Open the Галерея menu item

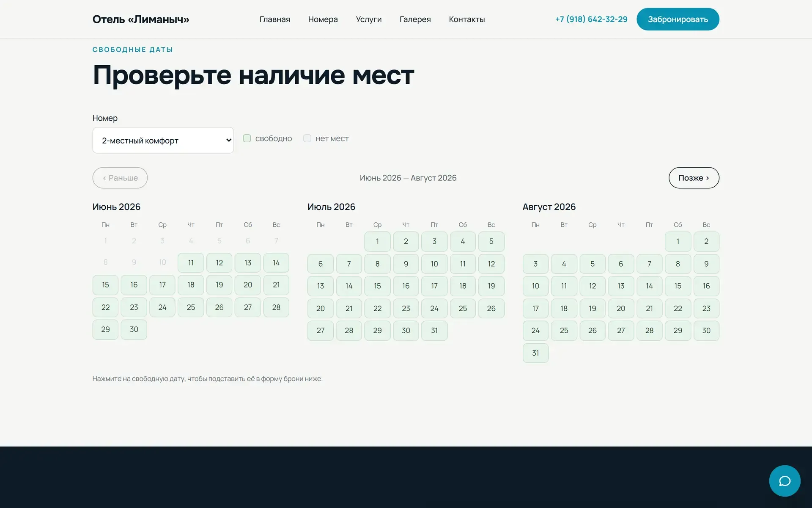coord(415,19)
